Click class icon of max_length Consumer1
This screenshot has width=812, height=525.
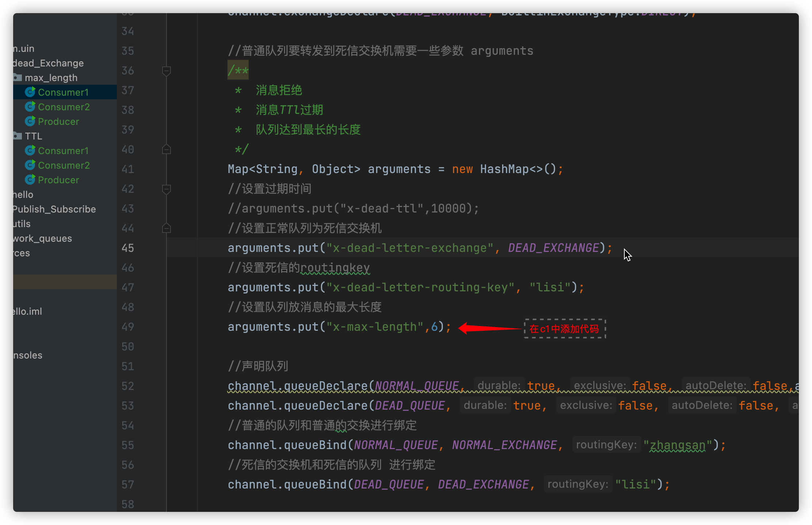click(x=30, y=92)
